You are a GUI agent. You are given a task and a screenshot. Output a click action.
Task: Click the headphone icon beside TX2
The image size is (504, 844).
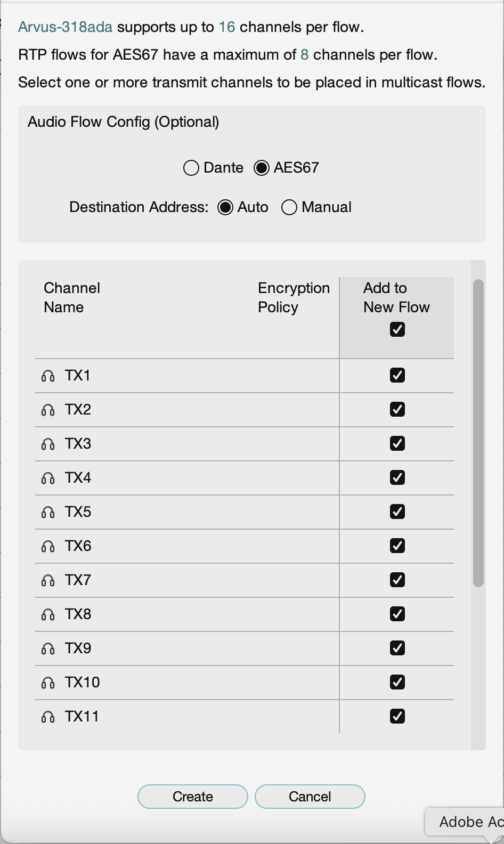click(48, 410)
